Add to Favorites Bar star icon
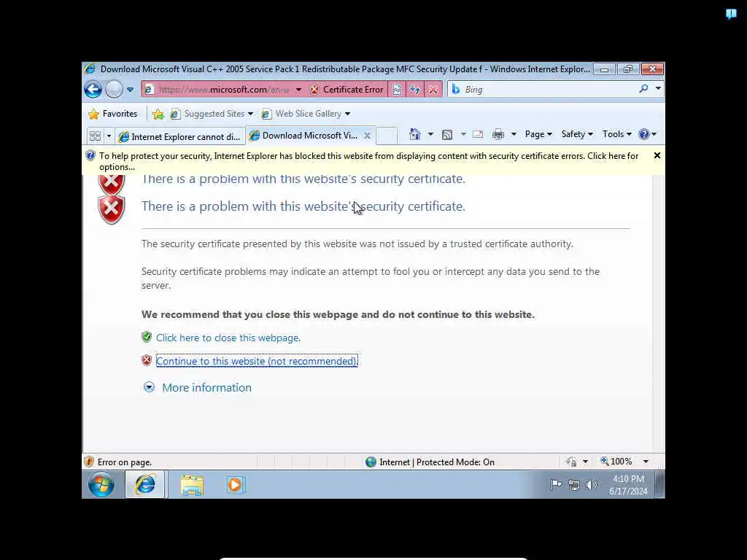The height and width of the screenshot is (560, 747). coord(158,114)
